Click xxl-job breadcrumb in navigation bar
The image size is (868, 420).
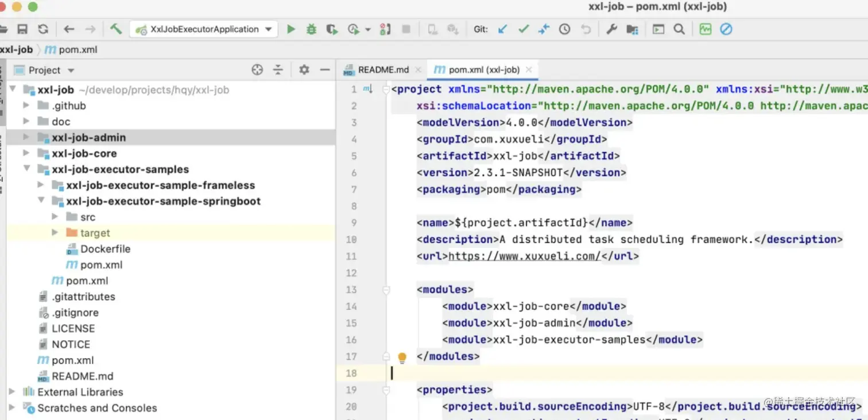point(16,49)
